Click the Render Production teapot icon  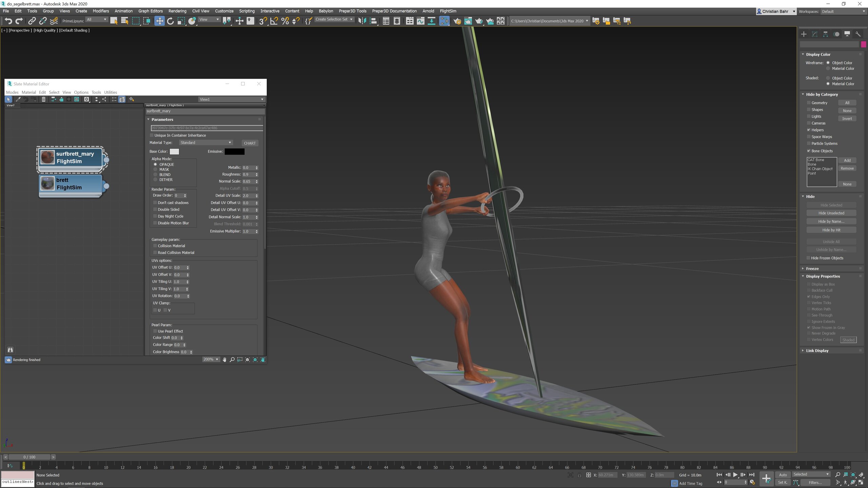[x=479, y=21]
